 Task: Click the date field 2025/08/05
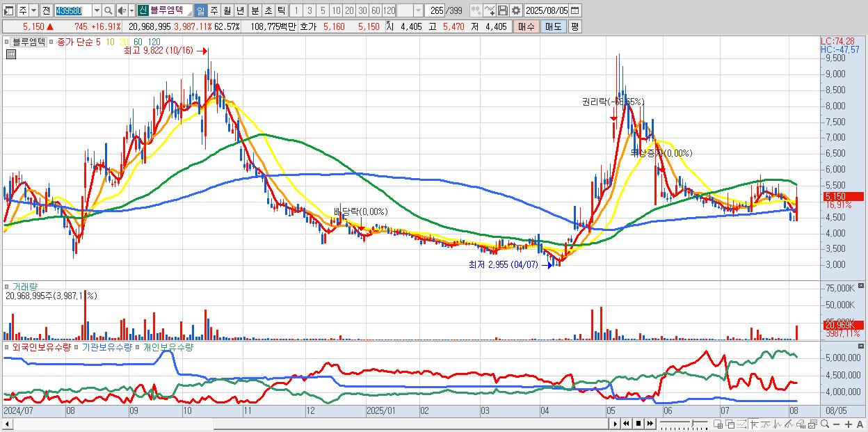coord(547,10)
